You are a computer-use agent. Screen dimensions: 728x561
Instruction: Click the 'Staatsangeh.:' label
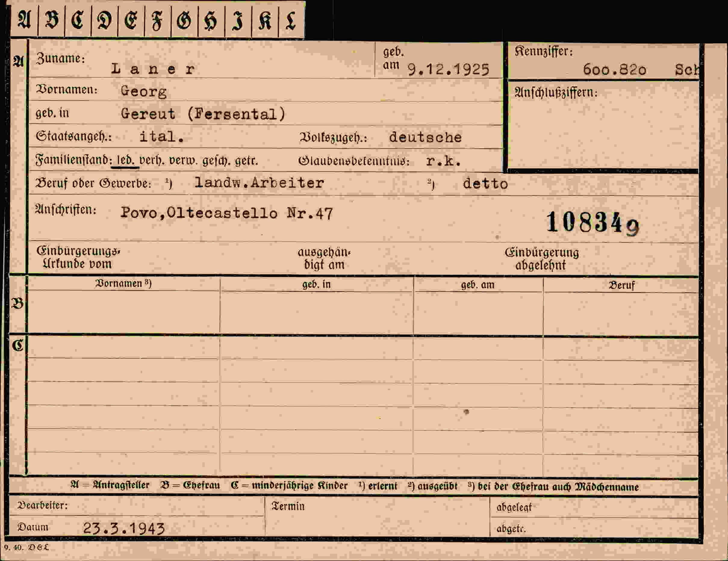point(74,136)
